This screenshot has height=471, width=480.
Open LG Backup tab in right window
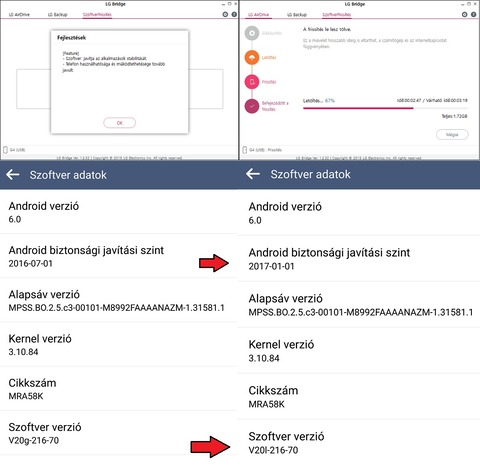(297, 15)
